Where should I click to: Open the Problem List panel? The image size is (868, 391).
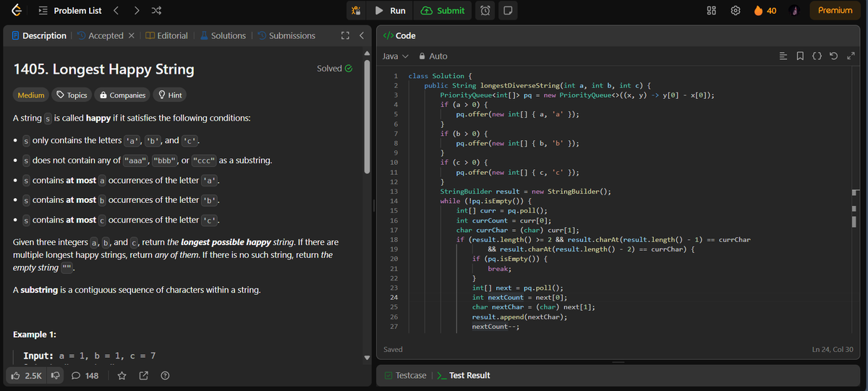(69, 10)
